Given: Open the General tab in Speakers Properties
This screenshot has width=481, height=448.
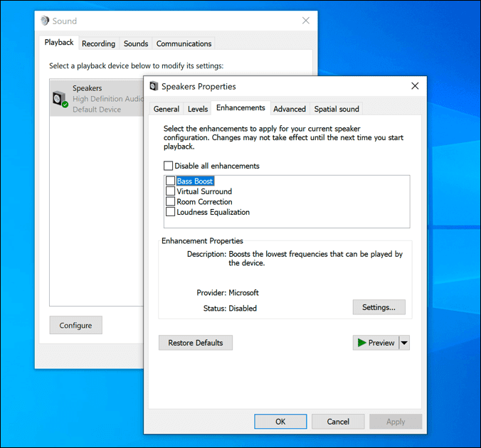Looking at the screenshot, I should click(166, 109).
